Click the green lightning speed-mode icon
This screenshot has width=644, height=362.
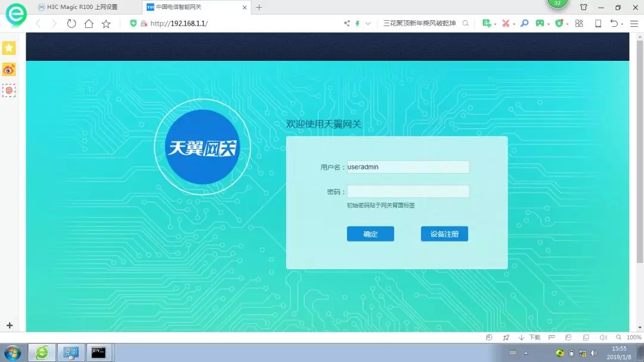tap(357, 23)
